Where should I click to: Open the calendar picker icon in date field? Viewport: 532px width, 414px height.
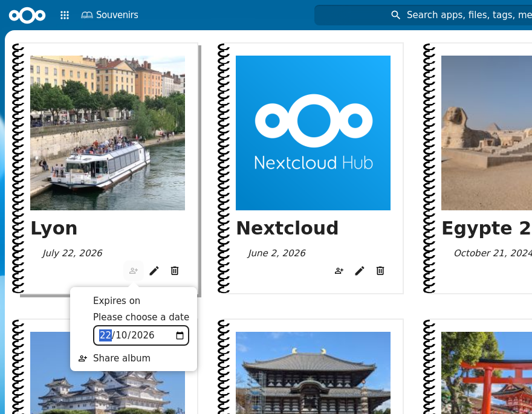click(180, 335)
